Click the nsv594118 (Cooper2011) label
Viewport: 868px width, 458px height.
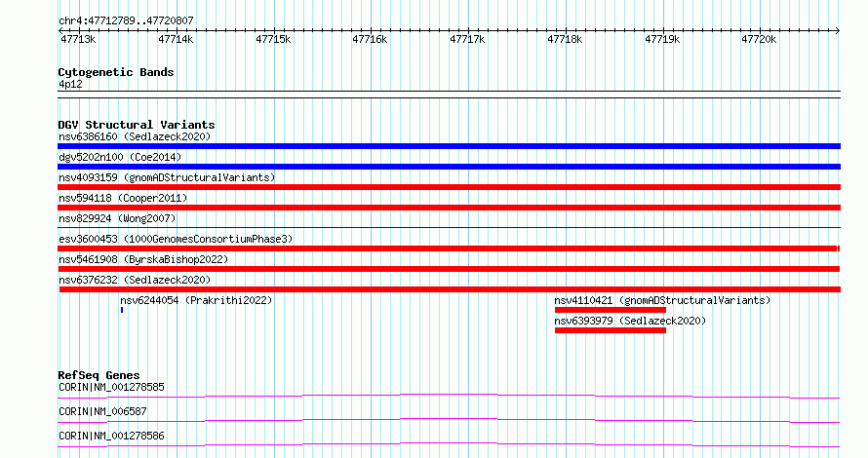[x=123, y=198]
